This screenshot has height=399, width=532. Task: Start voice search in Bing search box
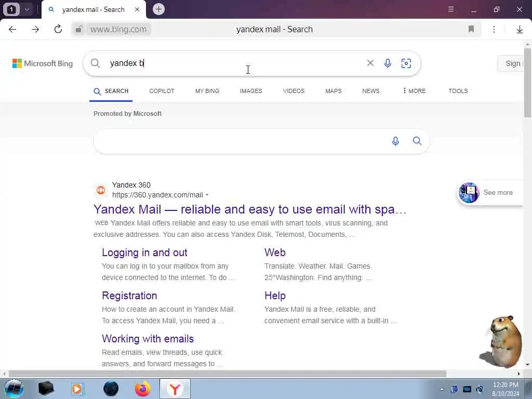point(388,63)
